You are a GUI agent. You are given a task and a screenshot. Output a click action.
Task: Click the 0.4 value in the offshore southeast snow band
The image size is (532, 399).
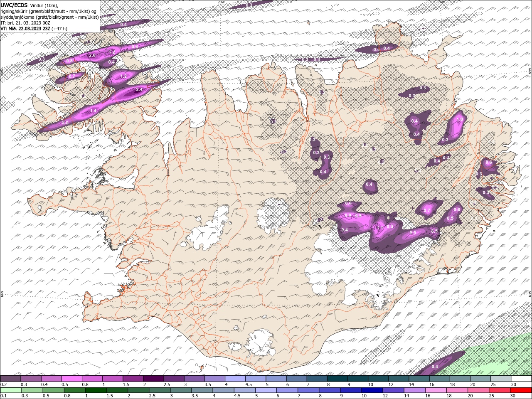point(435,367)
